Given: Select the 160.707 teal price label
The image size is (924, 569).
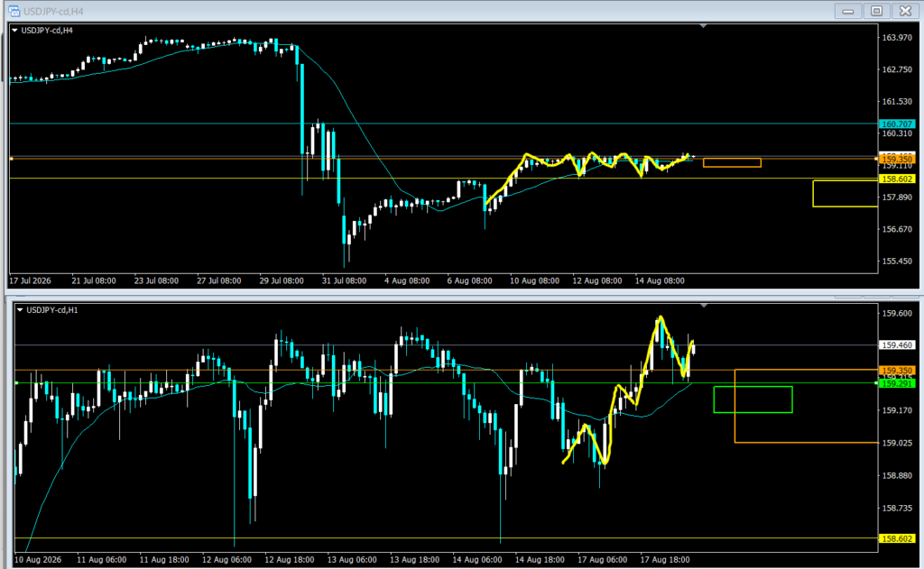Looking at the screenshot, I should click(x=897, y=124).
